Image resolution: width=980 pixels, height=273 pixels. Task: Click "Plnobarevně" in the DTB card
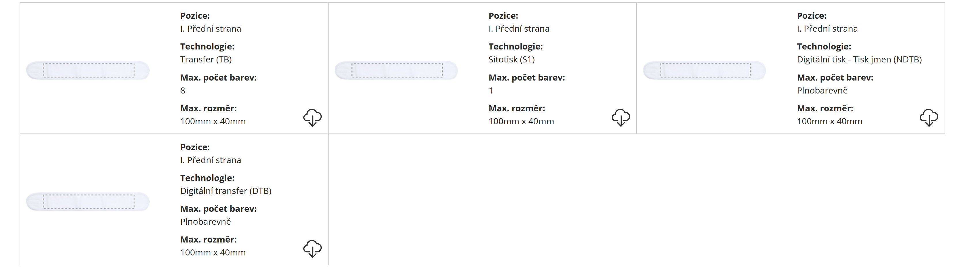205,222
